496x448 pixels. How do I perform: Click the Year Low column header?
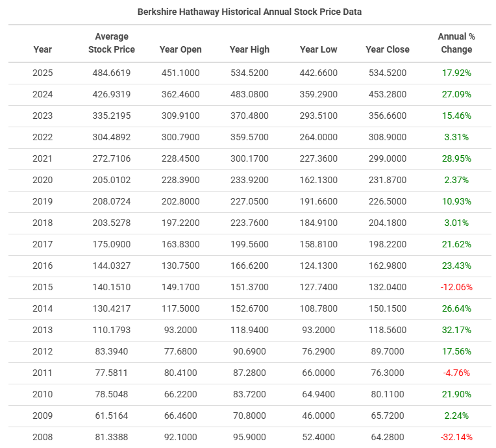(x=318, y=49)
